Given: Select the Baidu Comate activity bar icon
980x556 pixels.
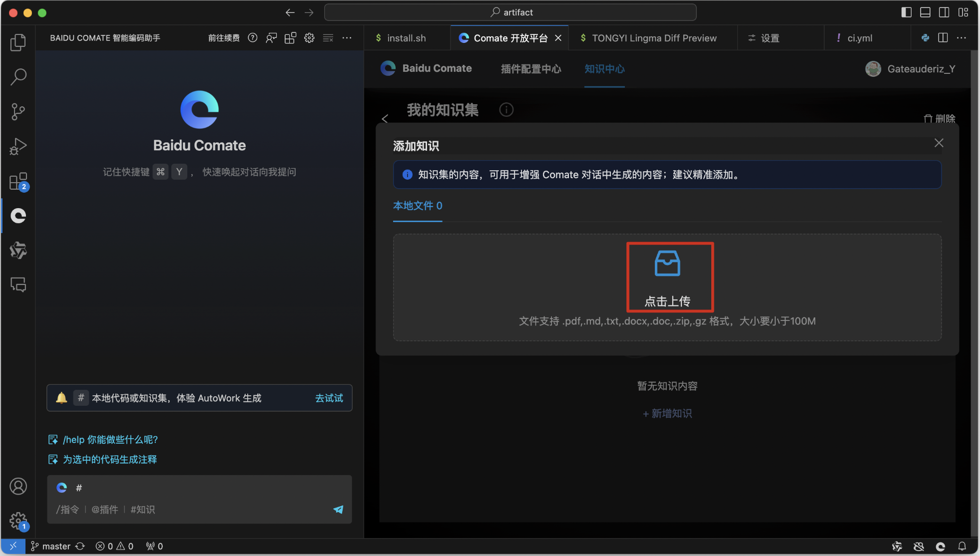Looking at the screenshot, I should (x=18, y=216).
